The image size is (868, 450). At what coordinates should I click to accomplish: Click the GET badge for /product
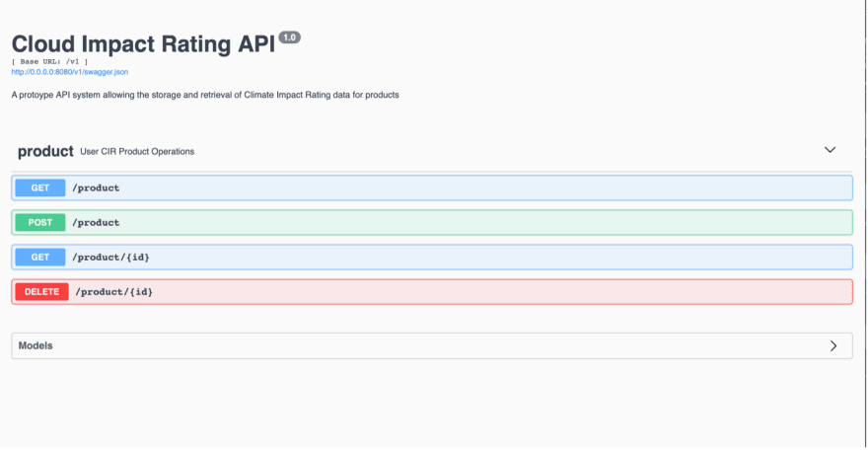[40, 187]
